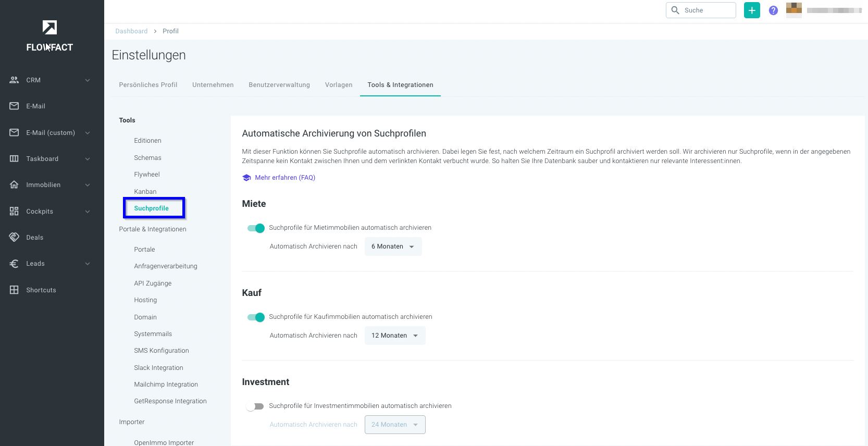The image size is (868, 446).
Task: Toggle off Kaufimmobilien automatic archiving
Action: [x=256, y=317]
